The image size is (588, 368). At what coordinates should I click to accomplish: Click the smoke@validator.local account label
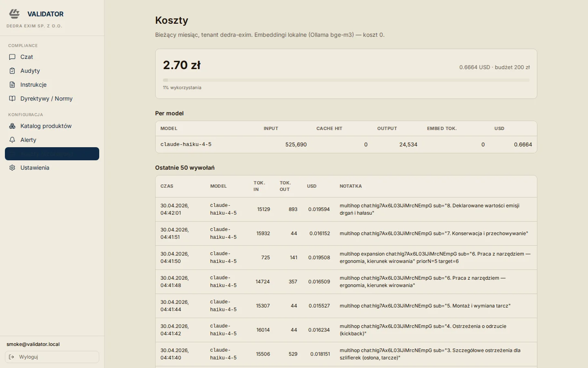33,344
